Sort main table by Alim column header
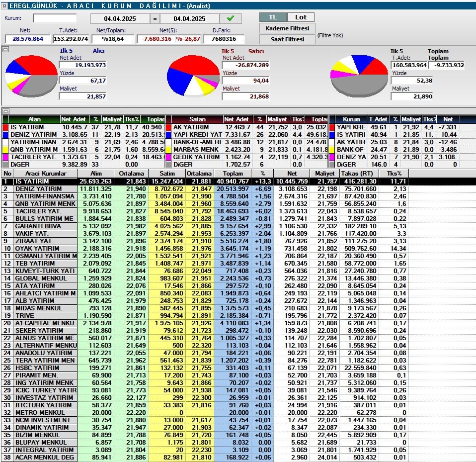 96,174
